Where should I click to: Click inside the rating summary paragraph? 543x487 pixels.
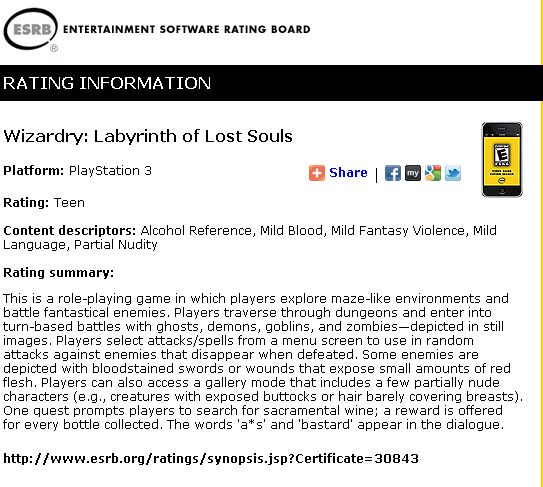263,362
